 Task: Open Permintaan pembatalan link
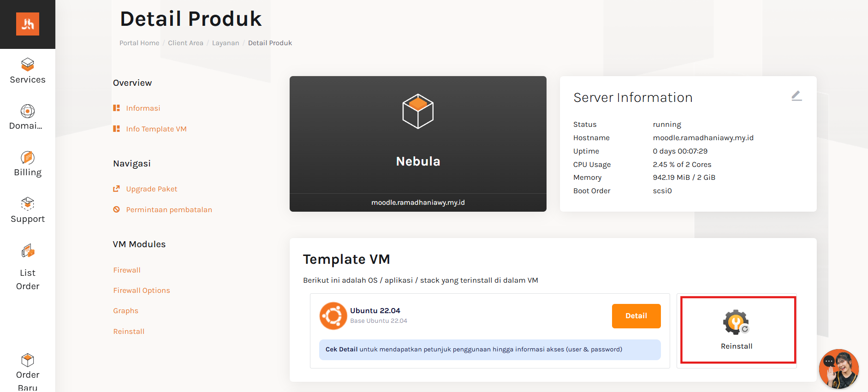click(x=169, y=209)
